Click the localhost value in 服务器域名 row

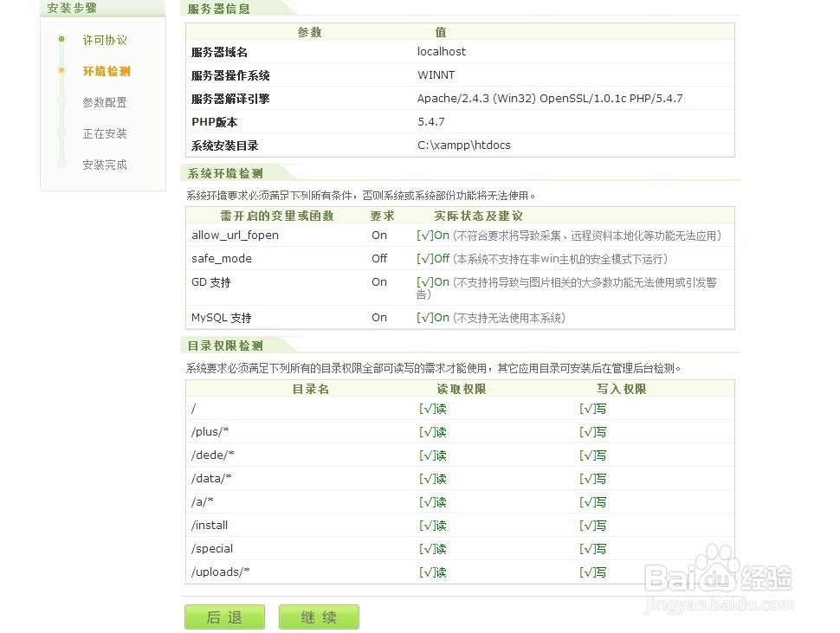pos(441,51)
